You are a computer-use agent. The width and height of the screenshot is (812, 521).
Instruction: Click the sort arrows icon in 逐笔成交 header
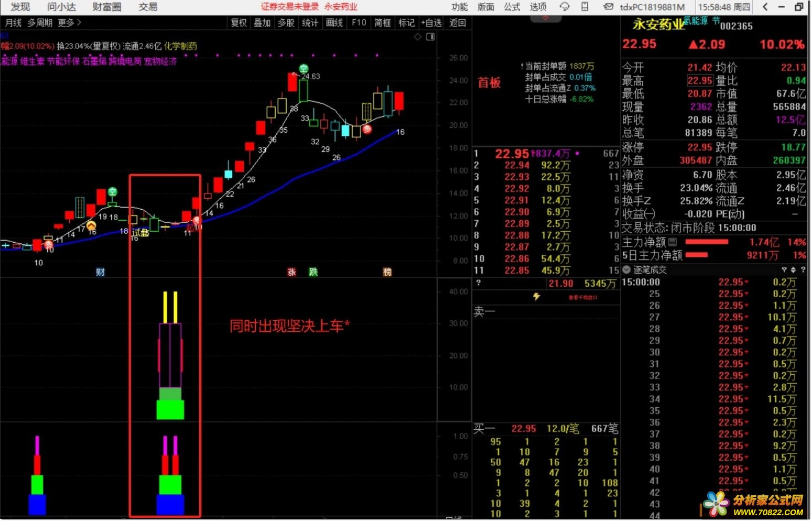(x=793, y=270)
